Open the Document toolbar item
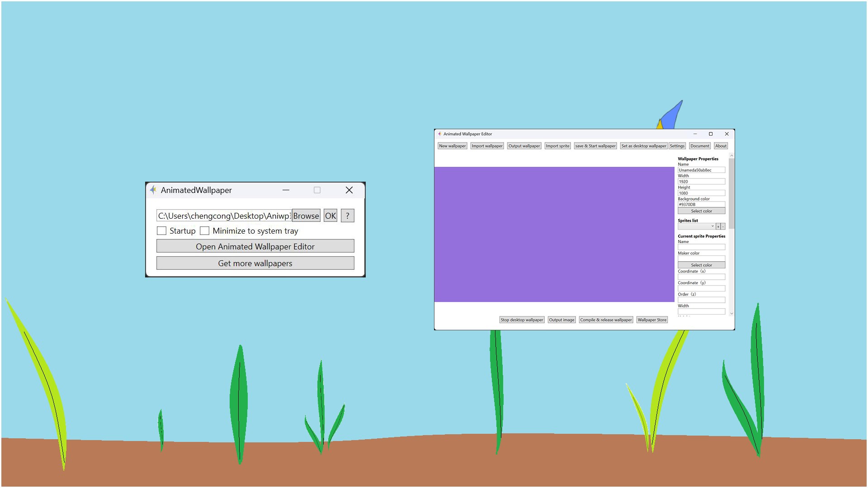The image size is (868, 488). point(699,146)
